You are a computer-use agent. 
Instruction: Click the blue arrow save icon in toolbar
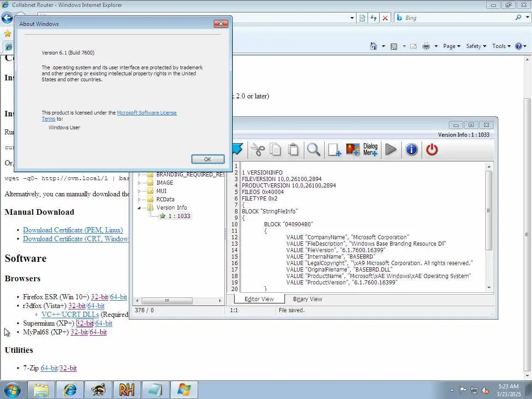pyautogui.click(x=238, y=149)
